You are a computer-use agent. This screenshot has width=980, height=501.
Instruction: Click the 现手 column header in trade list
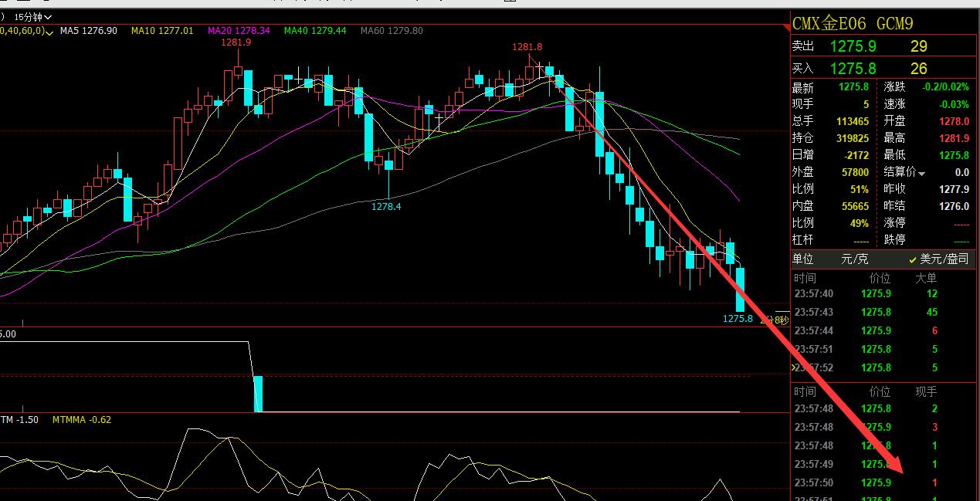926,391
